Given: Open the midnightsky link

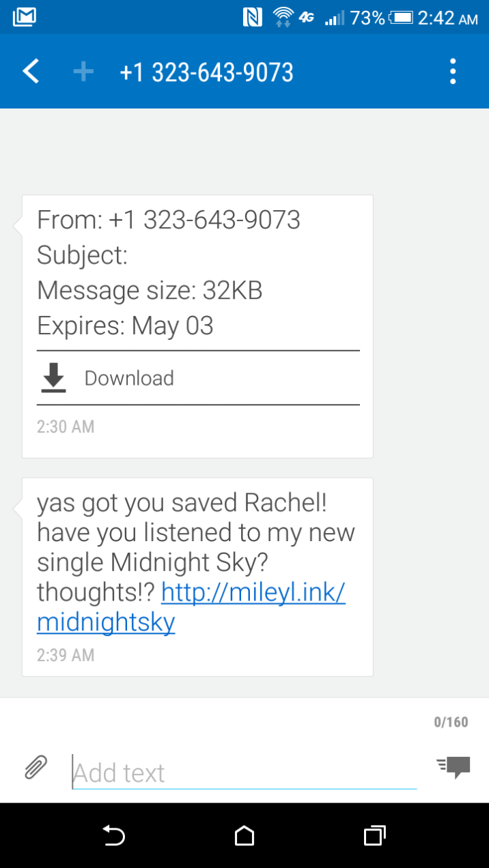Looking at the screenshot, I should pyautogui.click(x=106, y=622).
